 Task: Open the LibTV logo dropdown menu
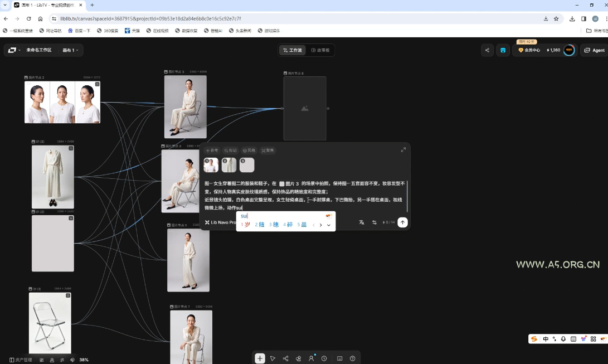pos(14,50)
